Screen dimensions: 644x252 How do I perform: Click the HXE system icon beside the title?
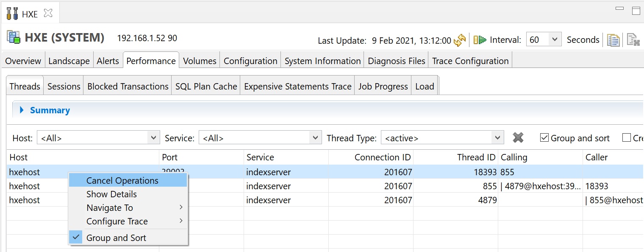[14, 37]
